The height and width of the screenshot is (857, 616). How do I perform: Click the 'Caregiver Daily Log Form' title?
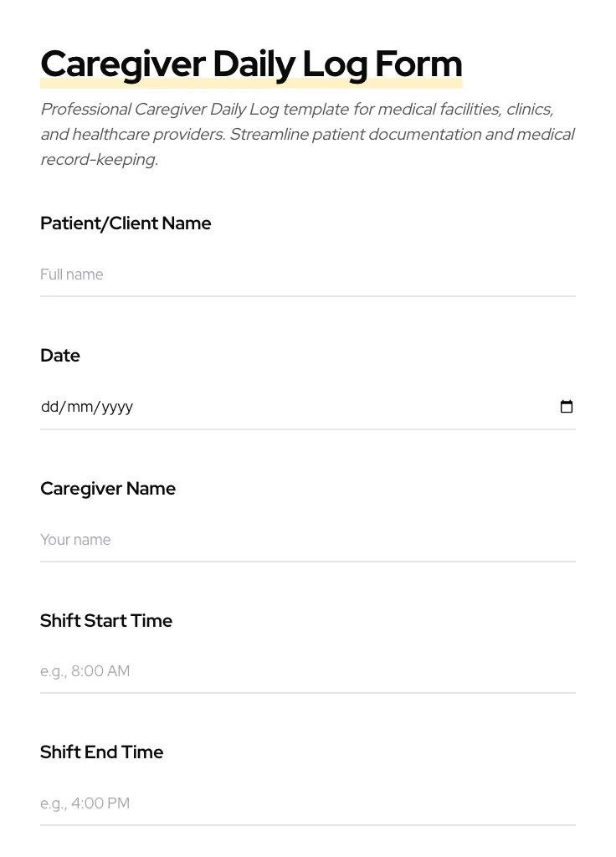[251, 63]
